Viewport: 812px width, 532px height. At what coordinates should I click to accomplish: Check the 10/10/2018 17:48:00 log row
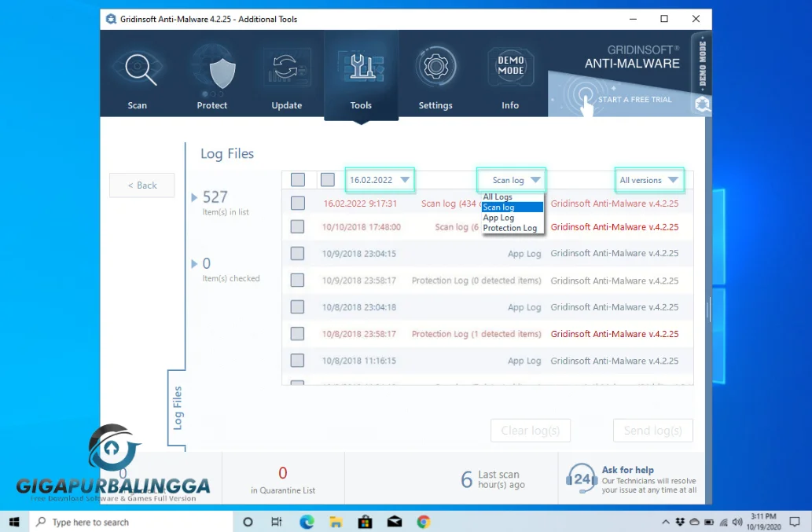(297, 226)
